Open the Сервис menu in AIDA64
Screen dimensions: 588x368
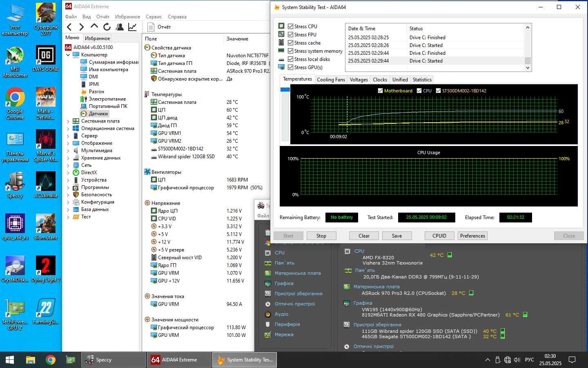tap(154, 17)
